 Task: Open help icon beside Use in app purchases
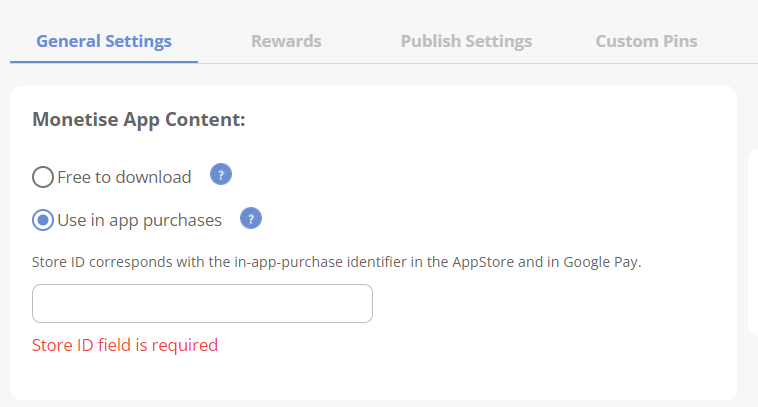[251, 218]
